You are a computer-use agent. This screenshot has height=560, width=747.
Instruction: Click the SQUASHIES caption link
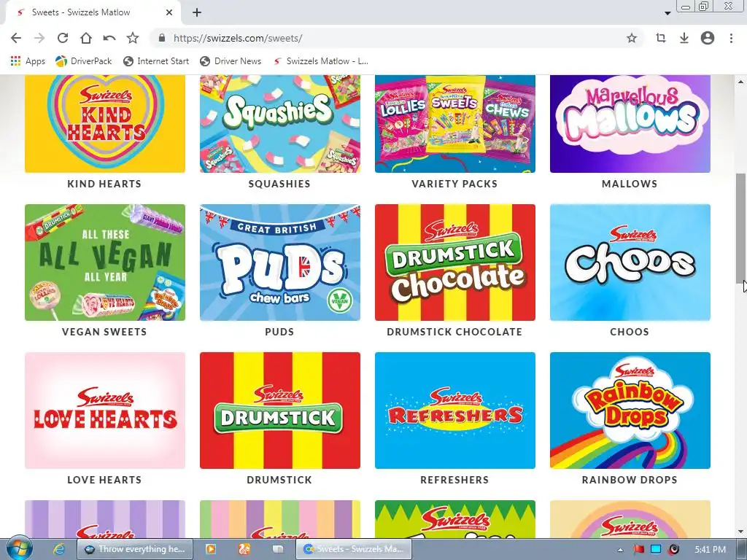(279, 184)
